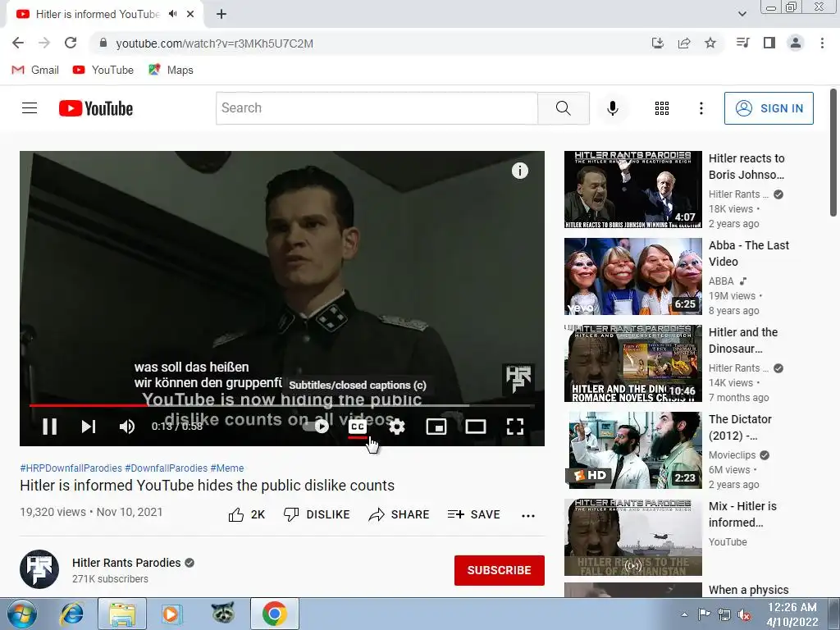Image resolution: width=840 pixels, height=630 pixels.
Task: Click the #DownfallParodies hashtag
Action: tap(166, 468)
